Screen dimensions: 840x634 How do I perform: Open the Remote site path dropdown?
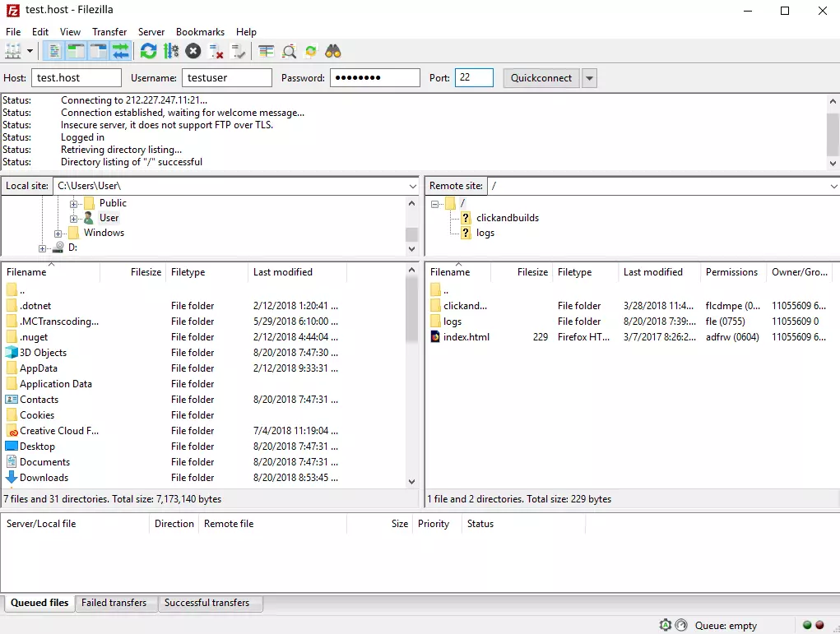(x=833, y=187)
